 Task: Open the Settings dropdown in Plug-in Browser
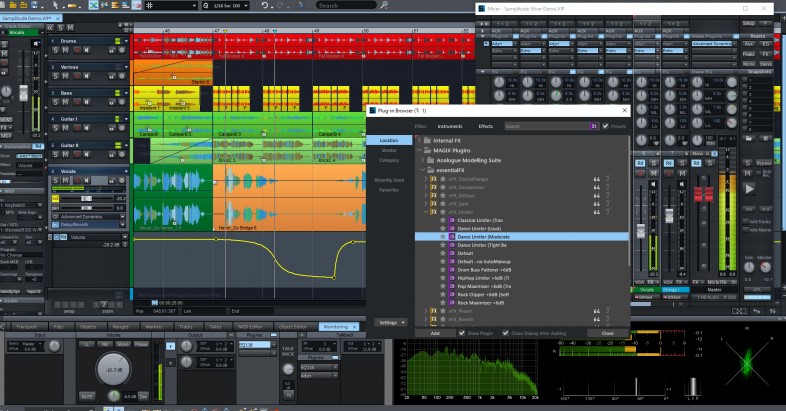tap(391, 323)
